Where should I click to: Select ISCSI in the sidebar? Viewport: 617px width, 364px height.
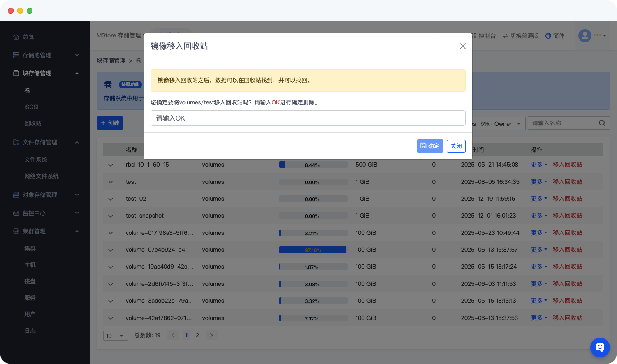coord(31,107)
